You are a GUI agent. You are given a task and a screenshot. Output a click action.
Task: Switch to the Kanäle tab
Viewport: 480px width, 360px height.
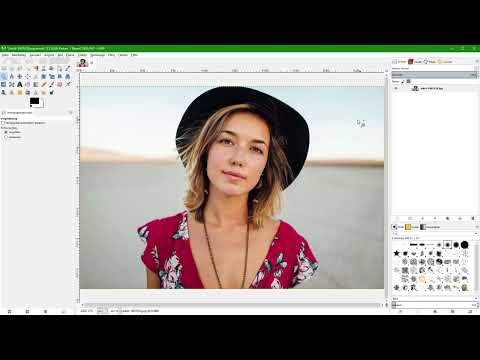(x=415, y=62)
